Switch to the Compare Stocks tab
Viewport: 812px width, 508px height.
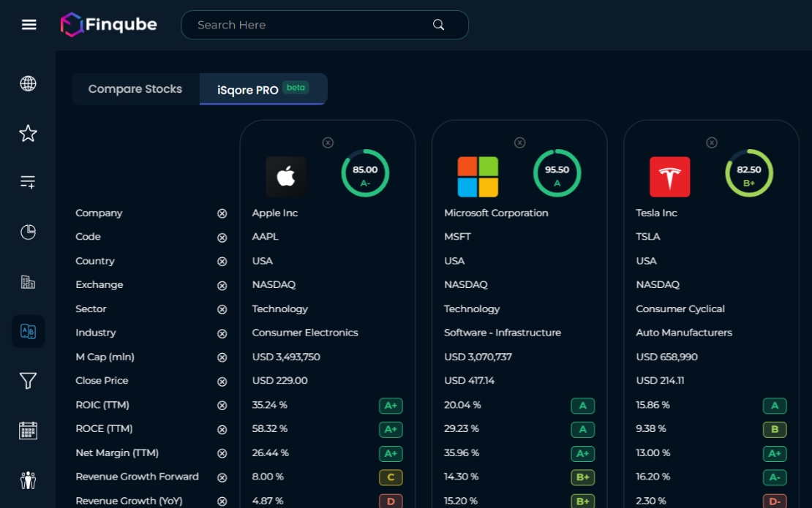135,89
